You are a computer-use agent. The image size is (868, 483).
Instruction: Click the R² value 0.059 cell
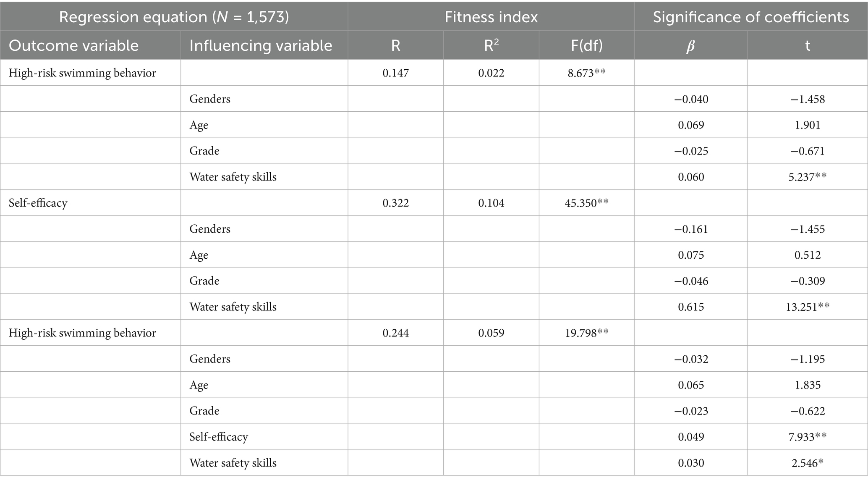[x=491, y=333]
